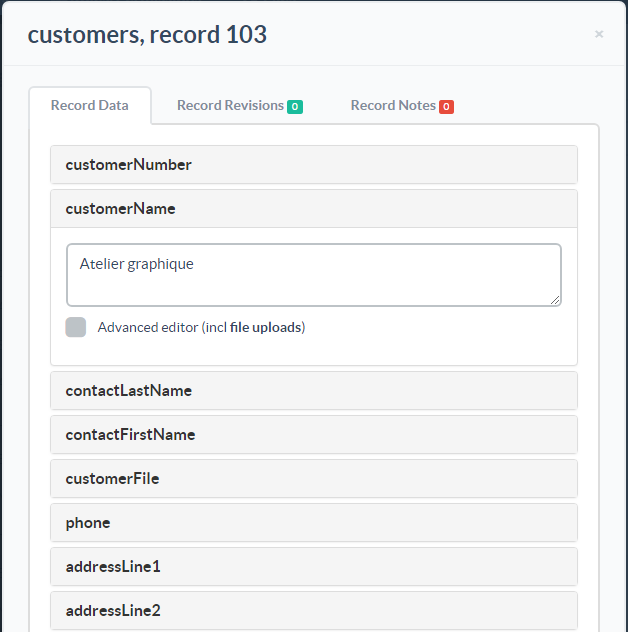Switch to the Record Revisions tab
628x632 pixels.
[240, 106]
